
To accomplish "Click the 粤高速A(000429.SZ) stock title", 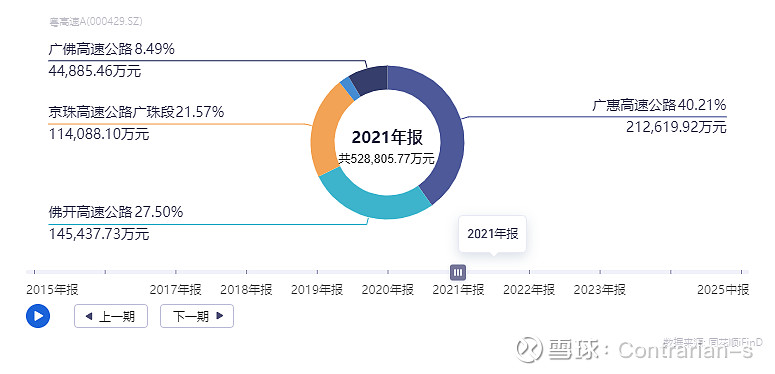I will pyautogui.click(x=96, y=22).
